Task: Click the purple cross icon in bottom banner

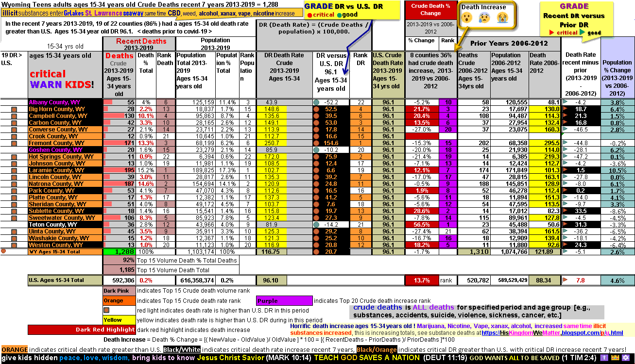Action: click(x=604, y=358)
